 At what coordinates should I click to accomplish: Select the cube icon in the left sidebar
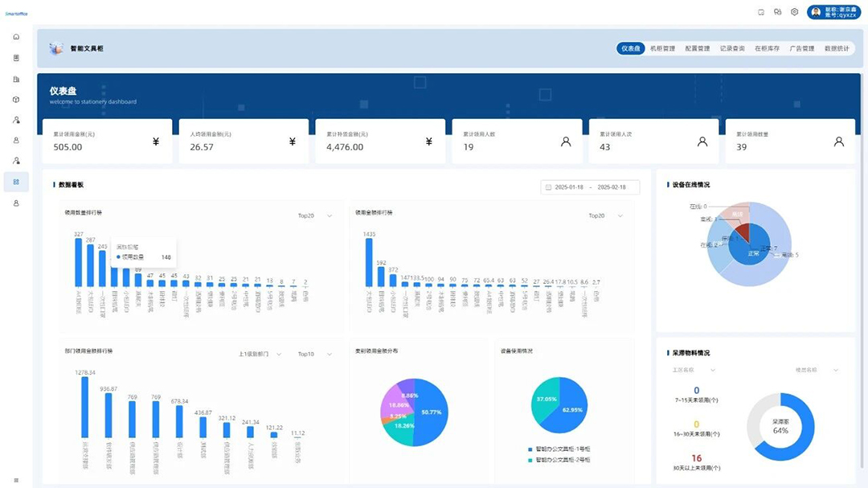coord(16,100)
